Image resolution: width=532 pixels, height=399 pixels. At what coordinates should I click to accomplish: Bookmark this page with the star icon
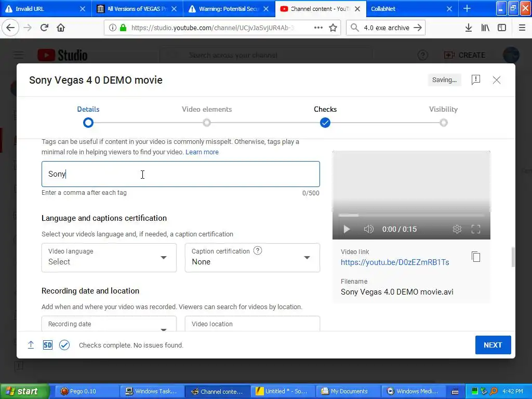[333, 28]
